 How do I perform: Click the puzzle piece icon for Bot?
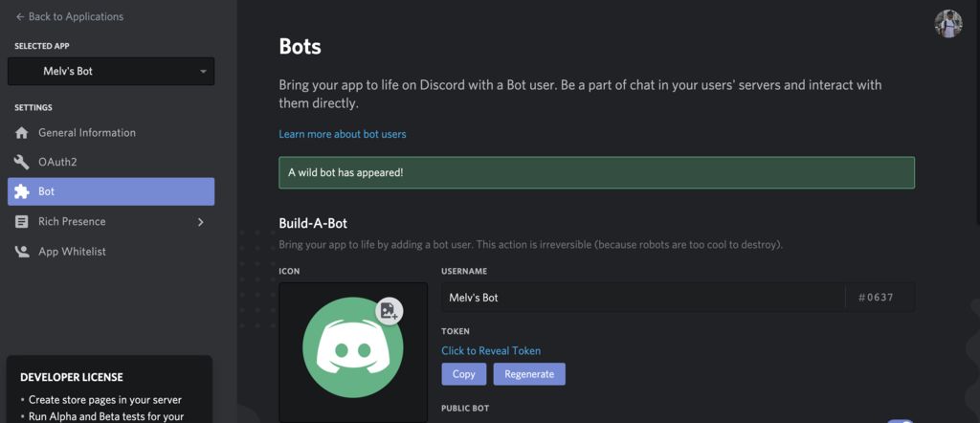(21, 191)
